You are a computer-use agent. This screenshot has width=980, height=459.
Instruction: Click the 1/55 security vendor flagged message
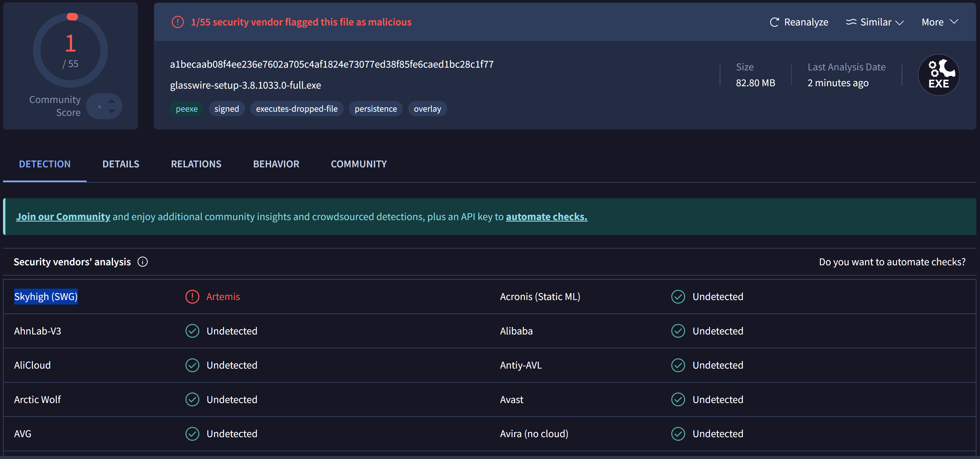pos(301,22)
